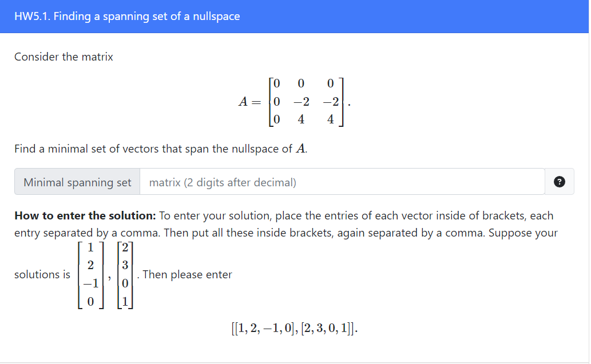Click the entry 4 in matrix A

[x=301, y=119]
